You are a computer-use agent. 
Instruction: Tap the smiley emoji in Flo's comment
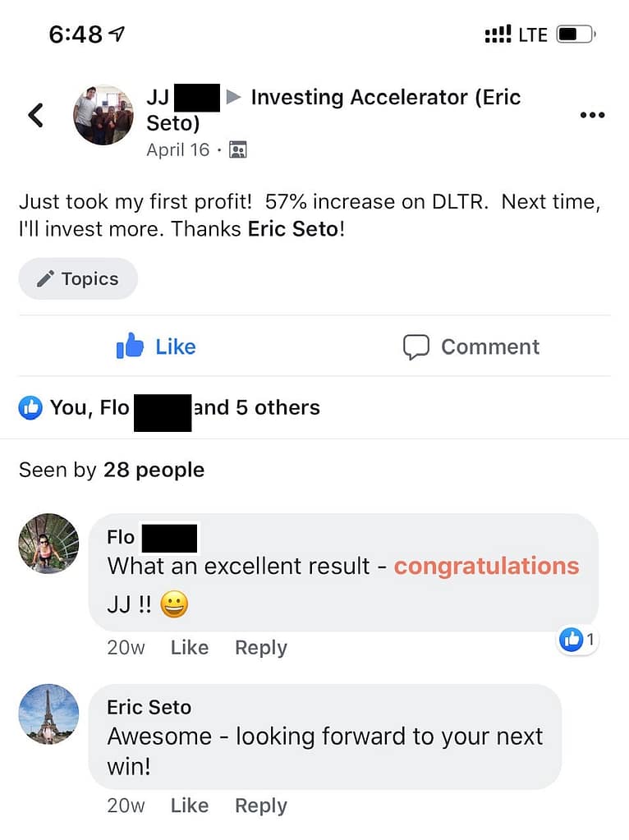172,602
